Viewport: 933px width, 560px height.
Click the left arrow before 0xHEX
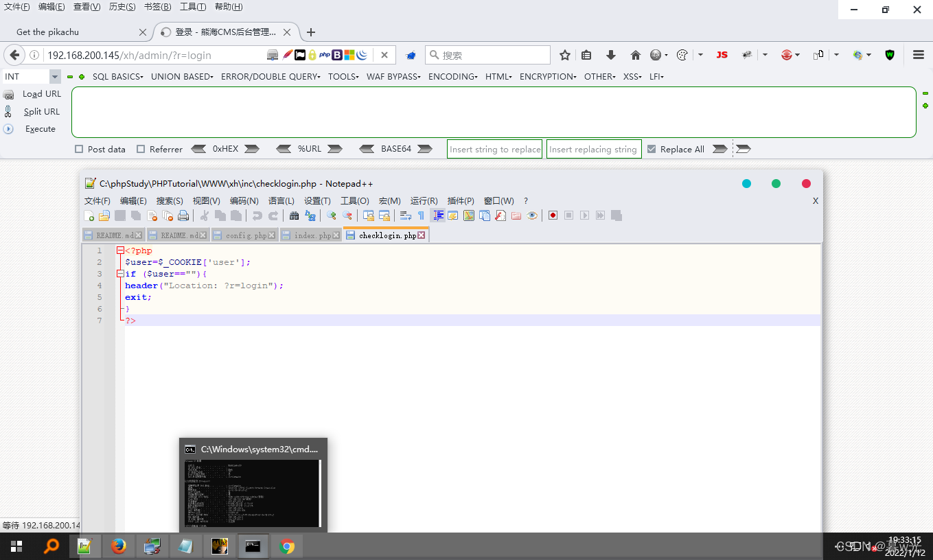click(x=198, y=149)
